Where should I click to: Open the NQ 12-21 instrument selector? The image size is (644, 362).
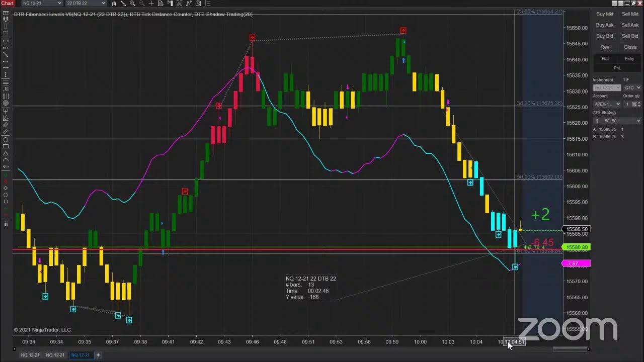pyautogui.click(x=42, y=4)
